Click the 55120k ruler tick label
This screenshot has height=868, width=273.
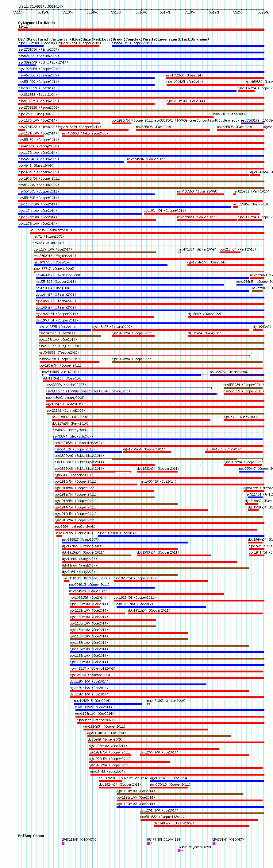pos(43,12)
